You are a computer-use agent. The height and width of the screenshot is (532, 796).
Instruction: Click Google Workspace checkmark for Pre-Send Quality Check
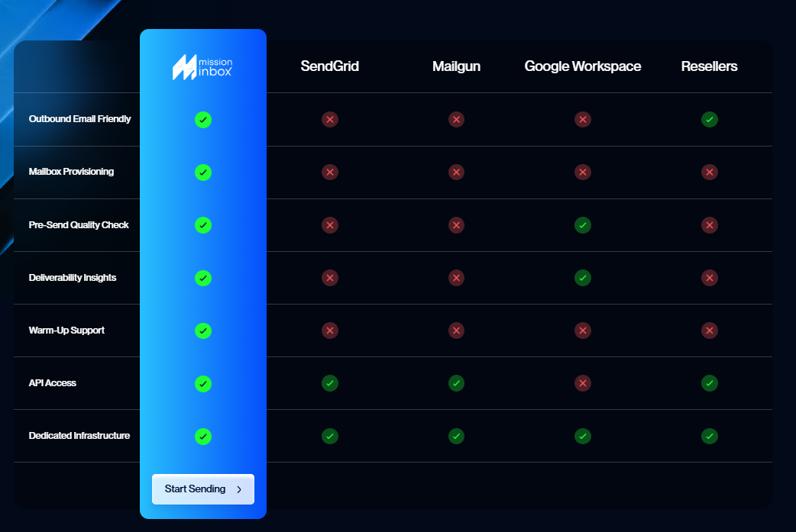583,225
